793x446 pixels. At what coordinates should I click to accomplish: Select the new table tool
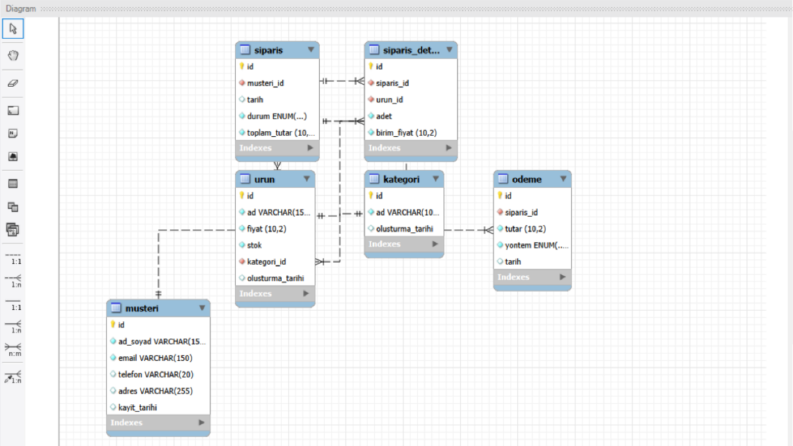click(13, 184)
